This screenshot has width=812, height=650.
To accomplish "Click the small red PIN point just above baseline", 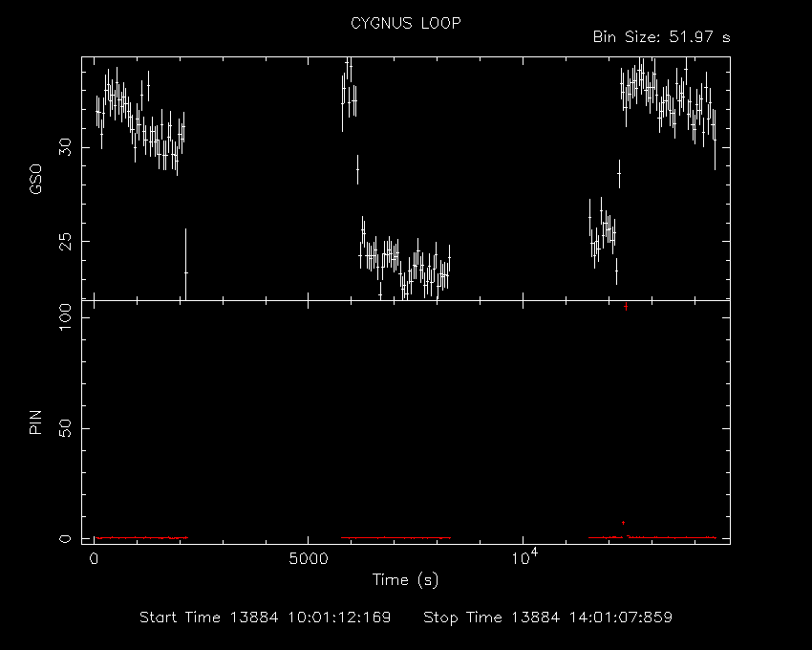I will coord(623,523).
